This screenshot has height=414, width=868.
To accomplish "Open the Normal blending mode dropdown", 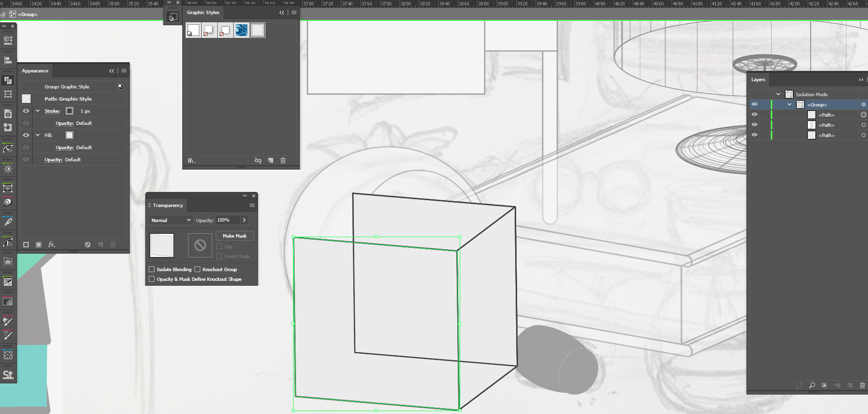I will coord(171,220).
